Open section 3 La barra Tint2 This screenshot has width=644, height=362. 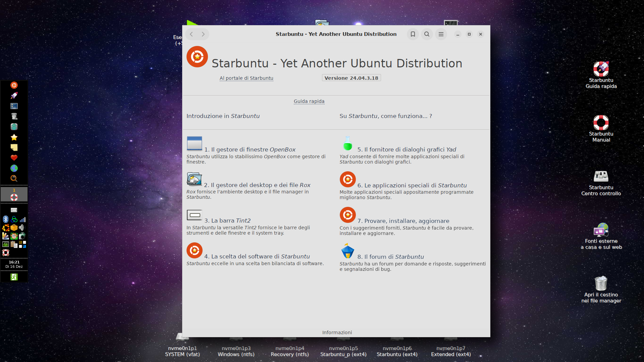[x=227, y=221]
